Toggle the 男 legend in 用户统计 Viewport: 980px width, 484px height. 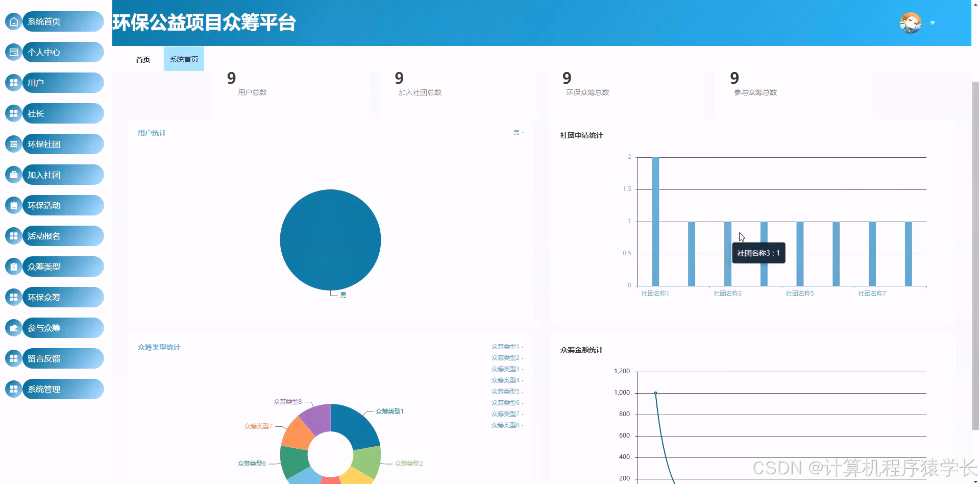click(x=518, y=132)
